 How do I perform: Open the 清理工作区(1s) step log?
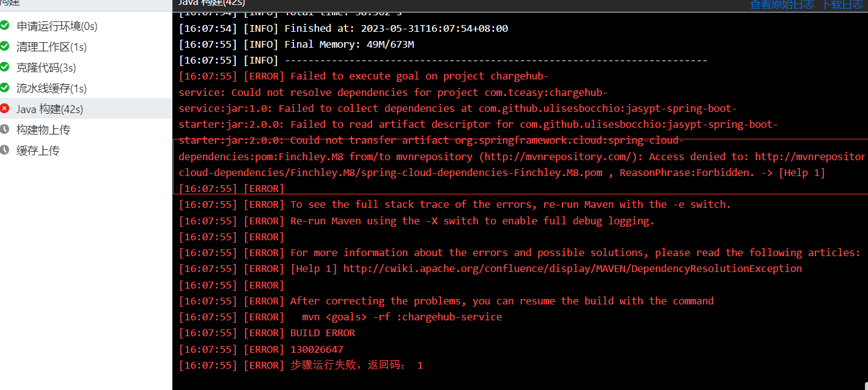(86, 47)
